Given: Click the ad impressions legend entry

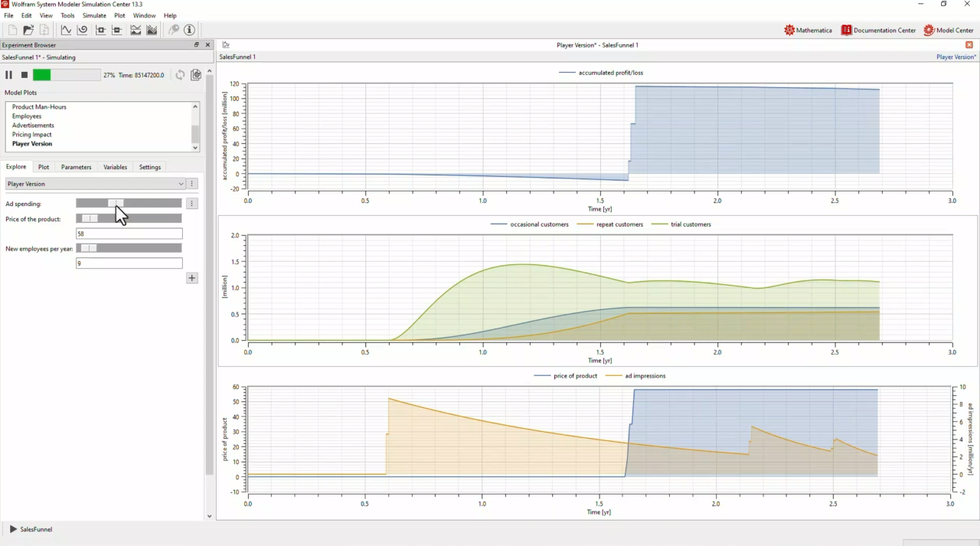Looking at the screenshot, I should coord(635,376).
